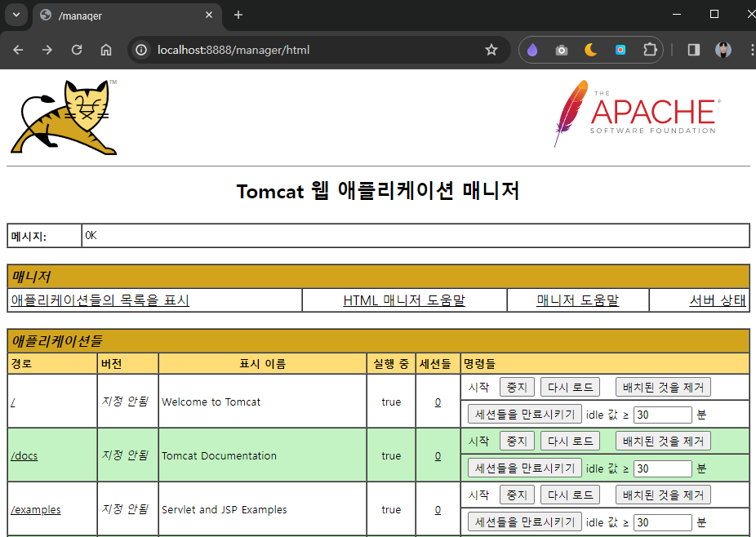
Task: Go forward with the browser arrow
Action: pos(47,50)
